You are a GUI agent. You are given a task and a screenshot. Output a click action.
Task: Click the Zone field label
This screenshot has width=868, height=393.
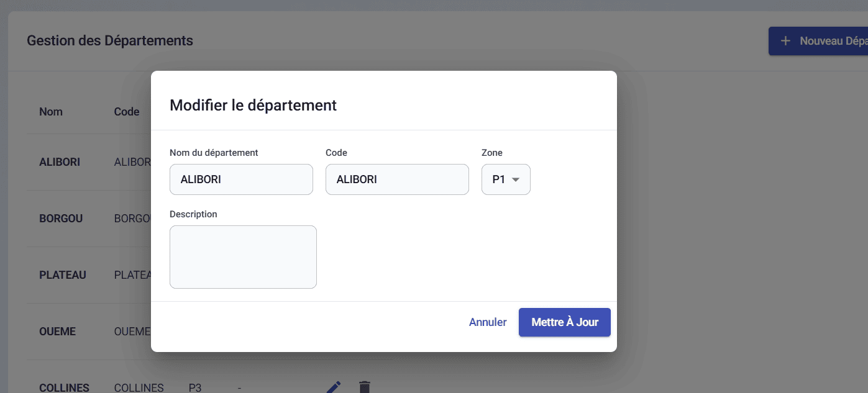pos(492,152)
